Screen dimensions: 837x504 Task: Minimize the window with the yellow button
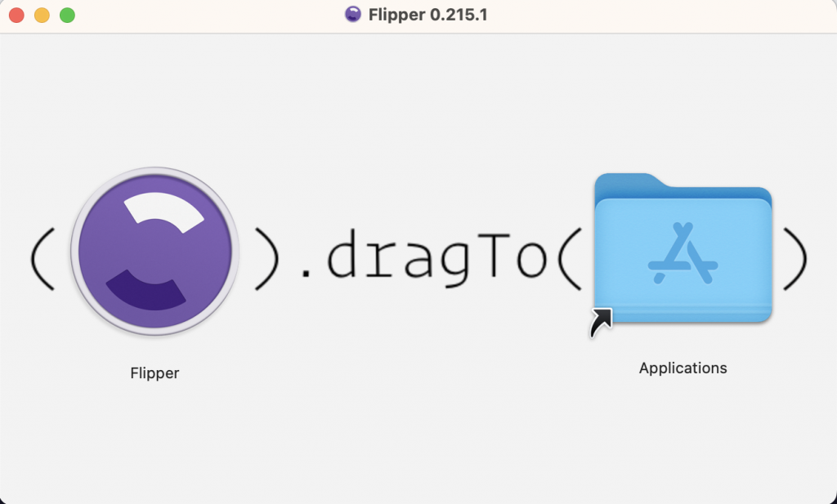point(43,16)
